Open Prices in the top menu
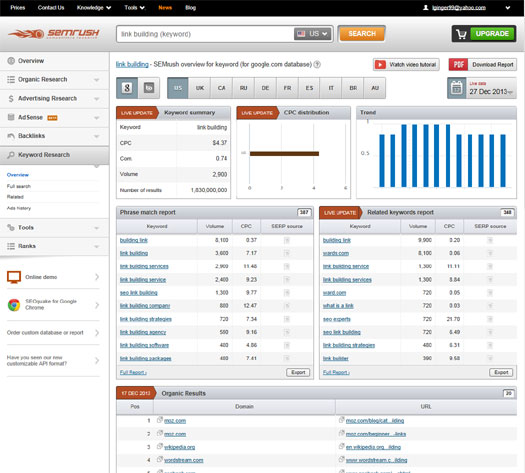525x473 pixels. pyautogui.click(x=18, y=7)
